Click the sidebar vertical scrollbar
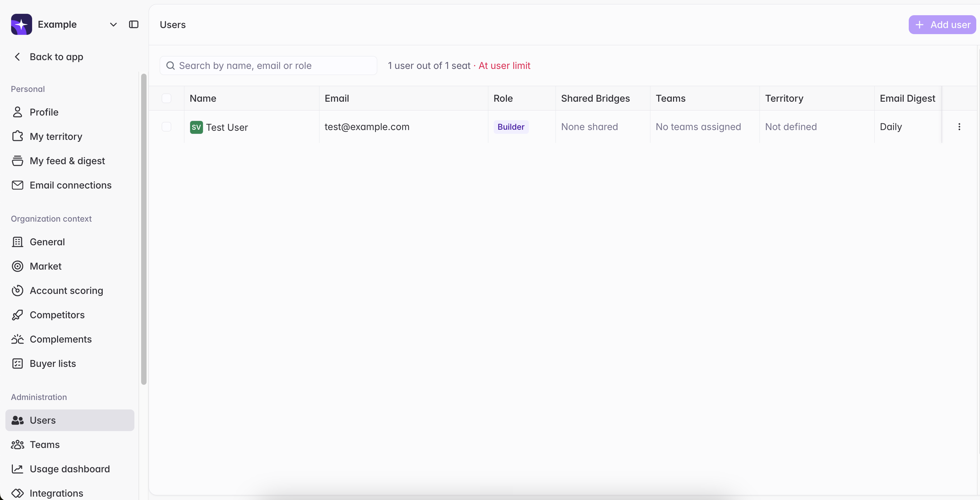Screen dimensions: 980x500 coord(144,229)
